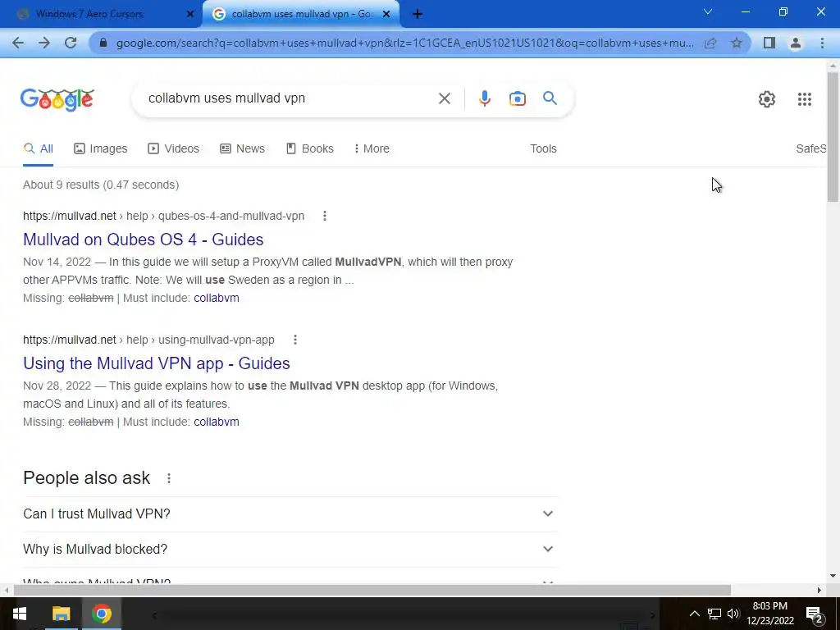Click the horizontal scrollbar thumb
Viewport: 840px width, 630px height.
[x=372, y=590]
